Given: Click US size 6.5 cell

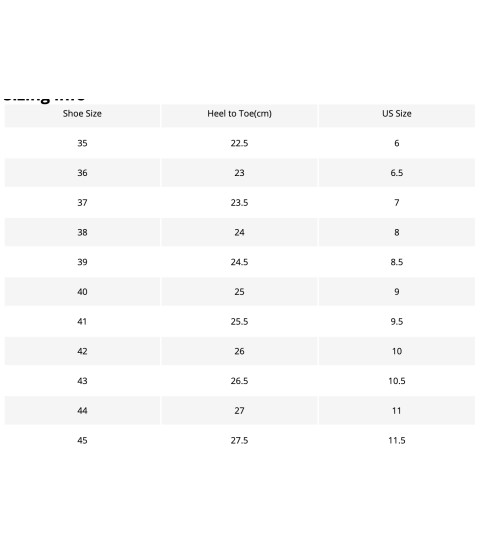Looking at the screenshot, I should point(397,173).
